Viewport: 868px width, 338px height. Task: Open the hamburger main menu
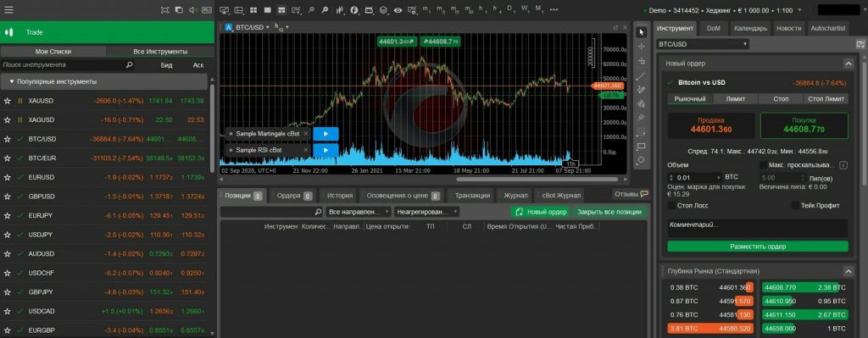(8, 10)
